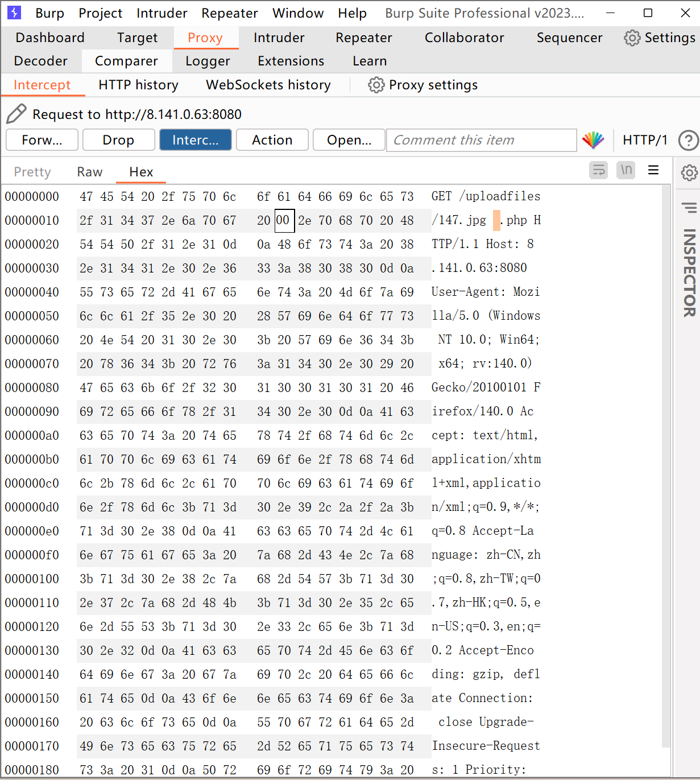This screenshot has height=780, width=700.
Task: Open the Window menu
Action: click(298, 13)
